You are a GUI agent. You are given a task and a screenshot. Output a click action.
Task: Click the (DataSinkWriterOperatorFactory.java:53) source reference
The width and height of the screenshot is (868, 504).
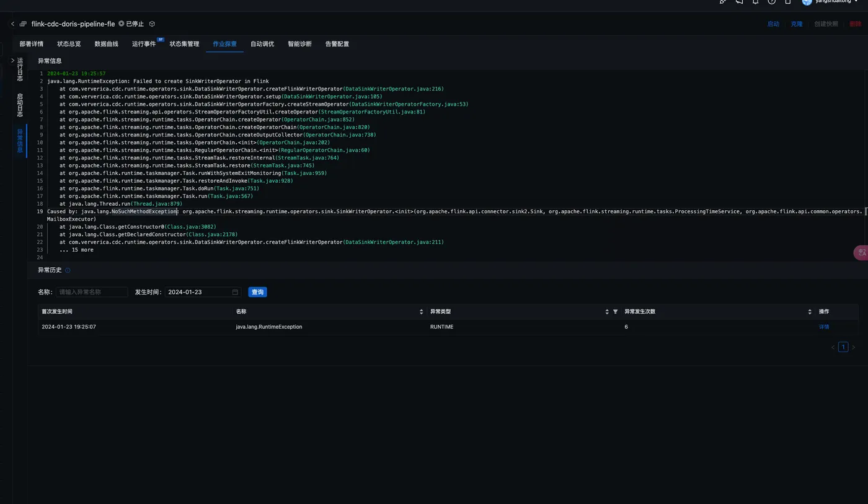[409, 104]
